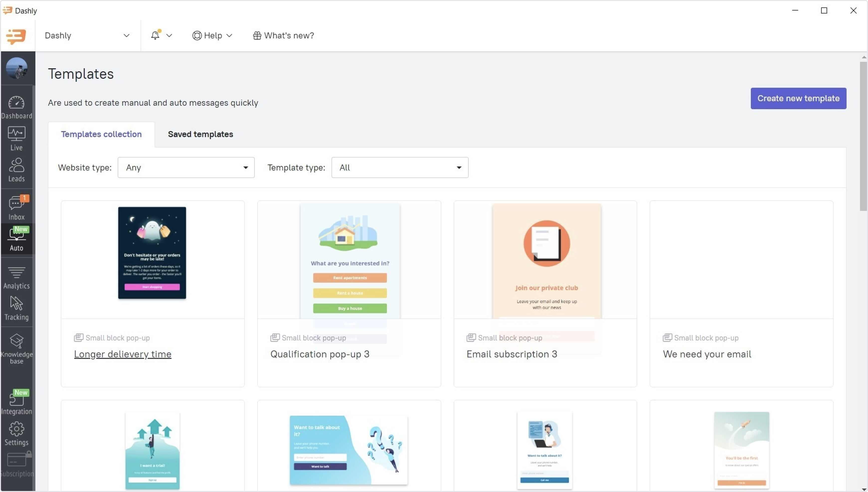Click the page's vertical scrollbar thumb
Image resolution: width=868 pixels, height=492 pixels.
click(863, 135)
